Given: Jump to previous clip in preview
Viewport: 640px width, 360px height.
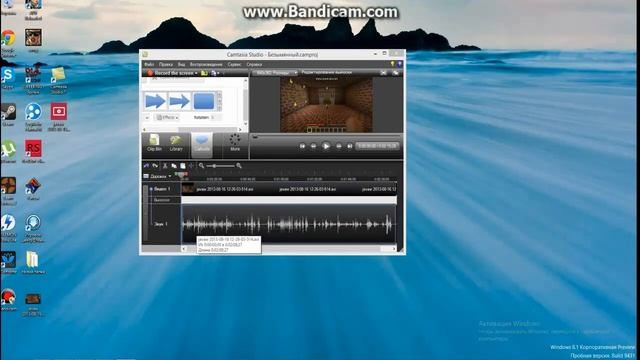Looking at the screenshot, I should pyautogui.click(x=302, y=146).
